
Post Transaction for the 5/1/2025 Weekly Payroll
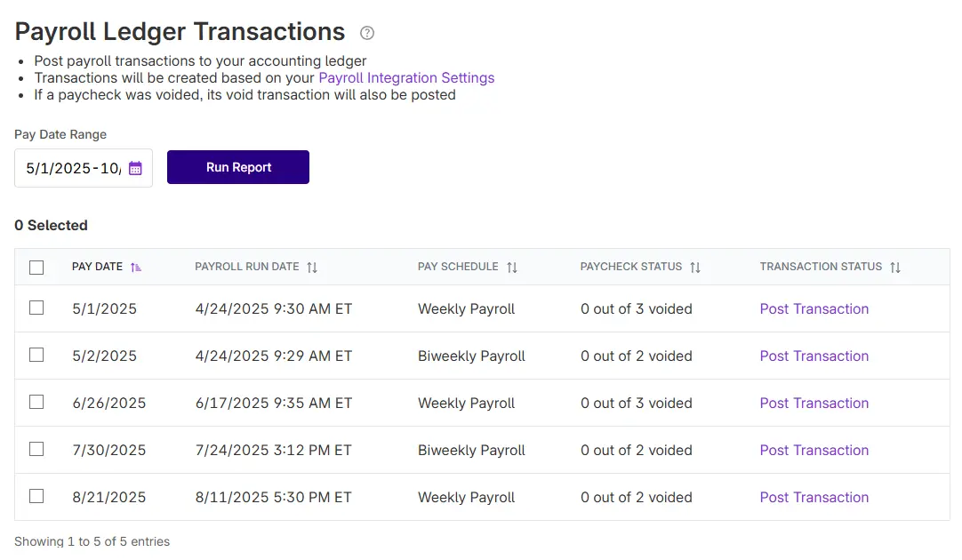pyautogui.click(x=814, y=308)
